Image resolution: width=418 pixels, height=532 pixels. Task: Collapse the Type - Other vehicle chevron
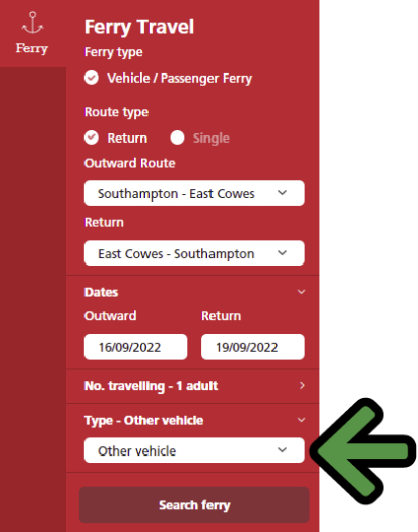[x=302, y=420]
